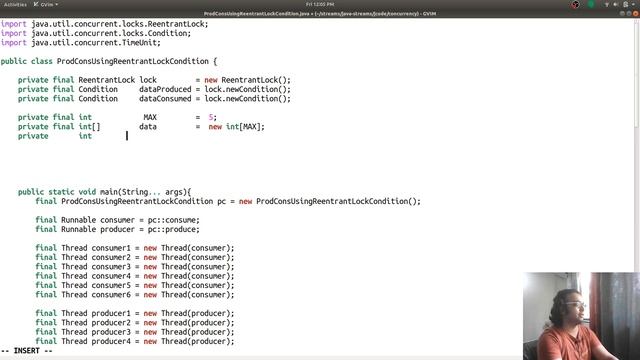Place cursor on 'import java.util.concurrent.locks.Condition;' line
Viewport: 640px width, 360px height.
click(96, 33)
